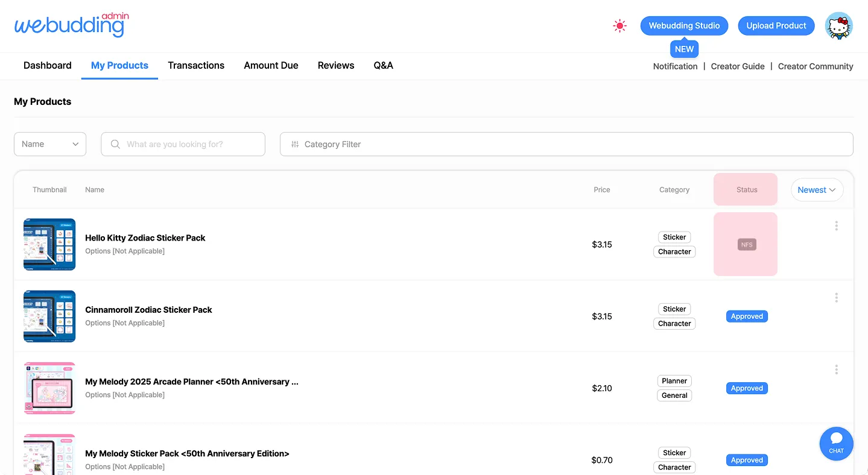Open the three-dot menu for Hello Kitty Zodiac Sticker Pack

[836, 225]
